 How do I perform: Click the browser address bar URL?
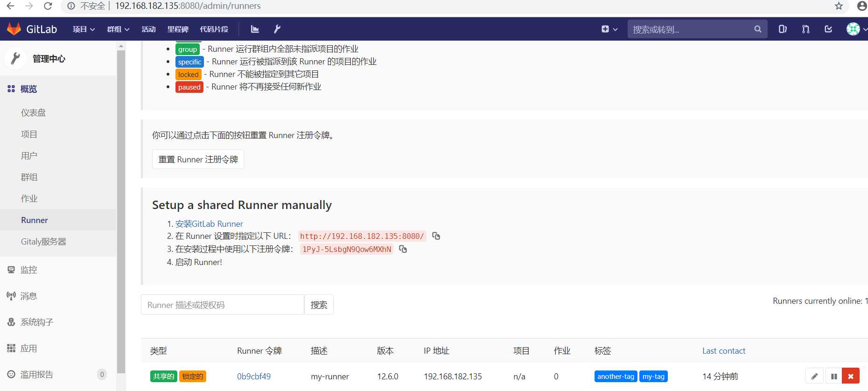pyautogui.click(x=188, y=6)
